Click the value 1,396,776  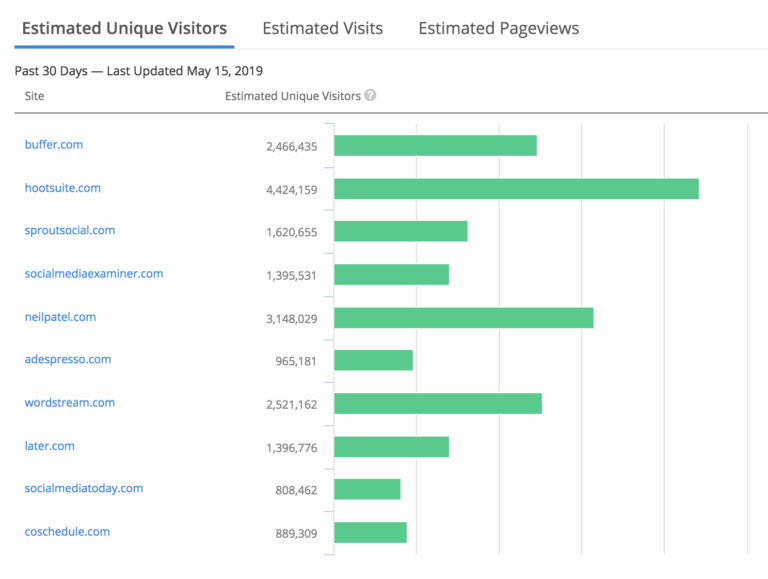click(x=291, y=448)
